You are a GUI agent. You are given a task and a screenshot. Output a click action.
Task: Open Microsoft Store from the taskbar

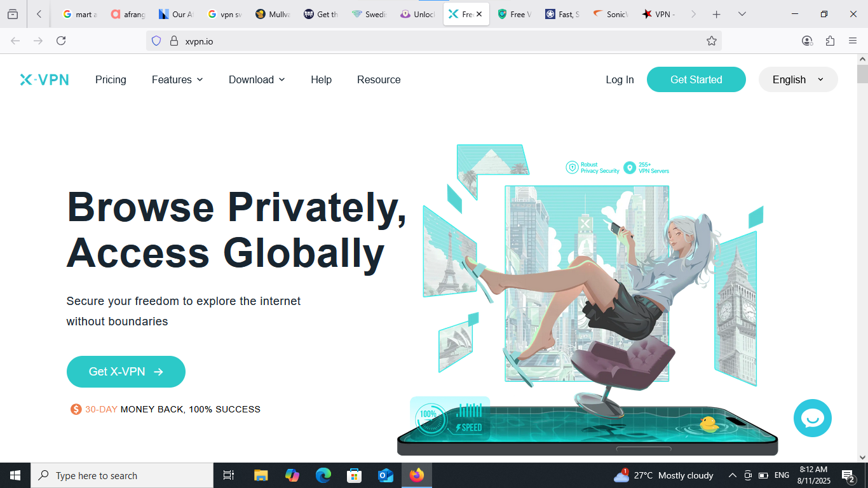[354, 475]
